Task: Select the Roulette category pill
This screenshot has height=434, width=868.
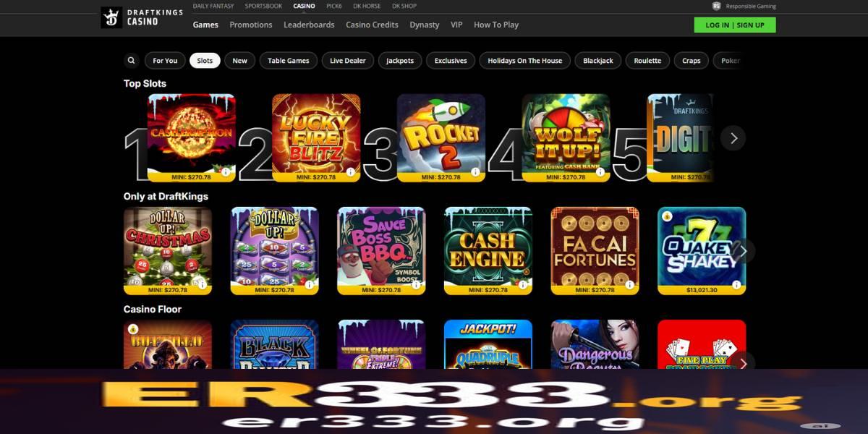Action: pos(647,61)
